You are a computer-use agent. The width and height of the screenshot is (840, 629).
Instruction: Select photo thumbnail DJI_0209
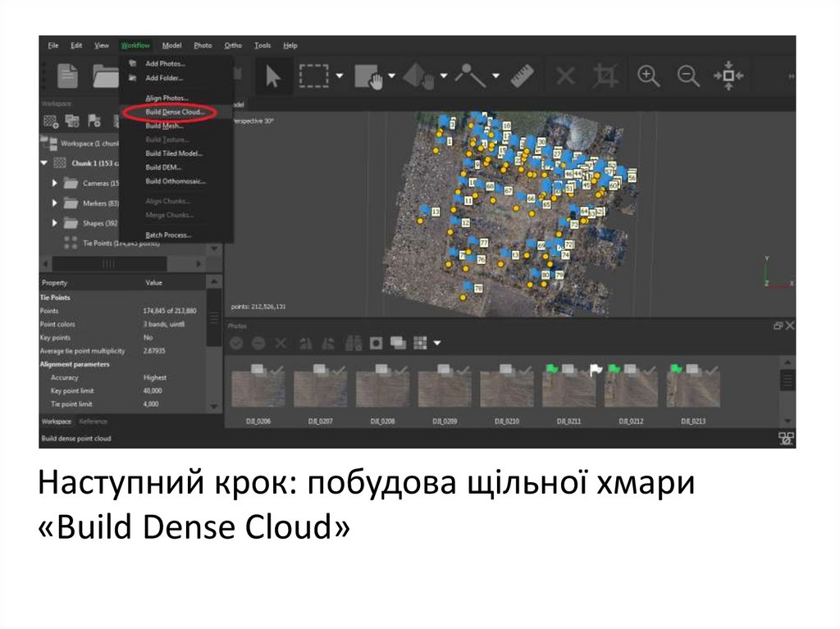pos(444,389)
